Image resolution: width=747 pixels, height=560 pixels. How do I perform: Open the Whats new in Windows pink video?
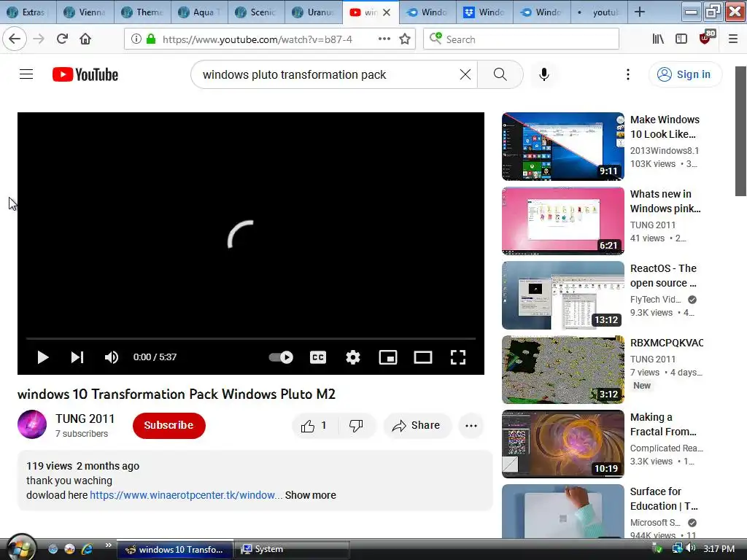click(562, 221)
